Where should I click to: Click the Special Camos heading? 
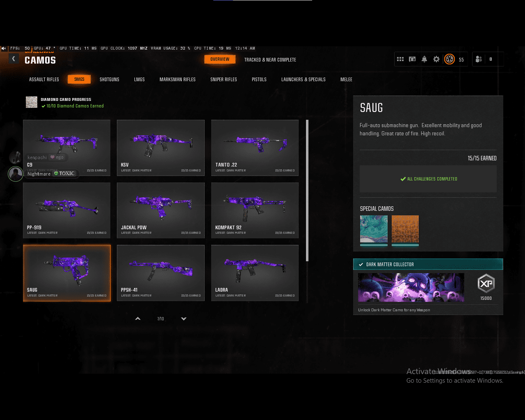click(377, 209)
